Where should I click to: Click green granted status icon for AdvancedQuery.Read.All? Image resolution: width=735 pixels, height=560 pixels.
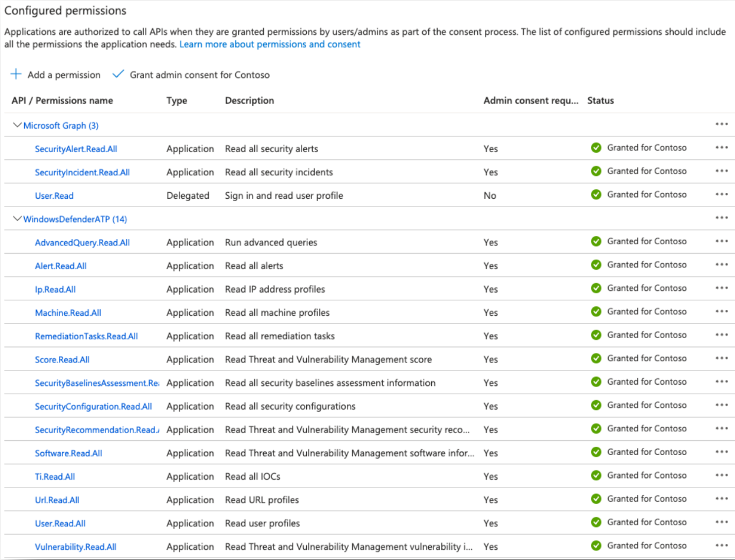(x=596, y=241)
